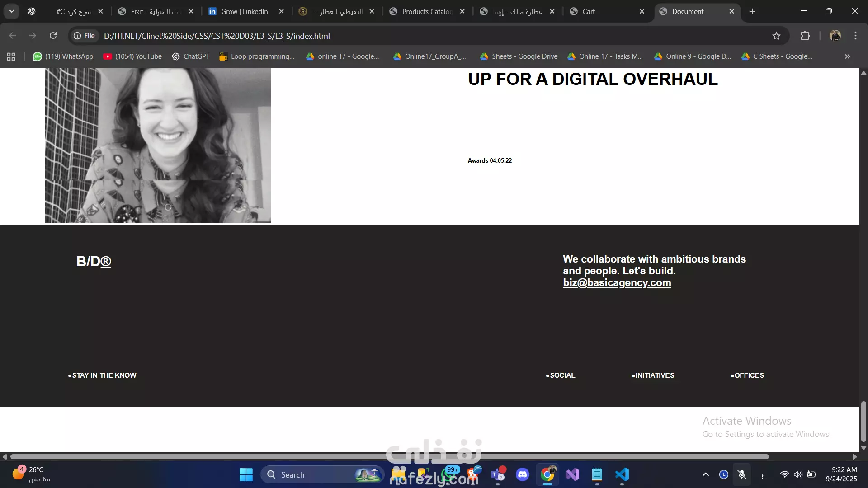Open Discord from the taskbar
Screen dimensions: 868x488
point(523,474)
